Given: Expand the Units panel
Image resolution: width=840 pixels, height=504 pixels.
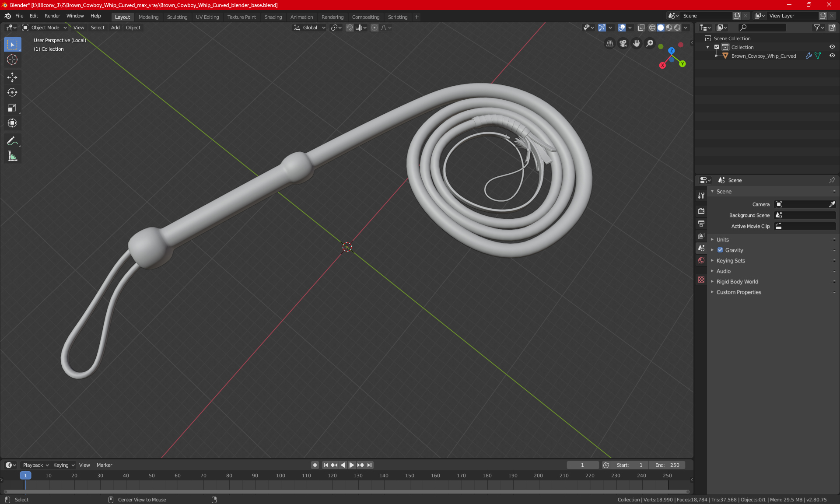Looking at the screenshot, I should (x=722, y=240).
